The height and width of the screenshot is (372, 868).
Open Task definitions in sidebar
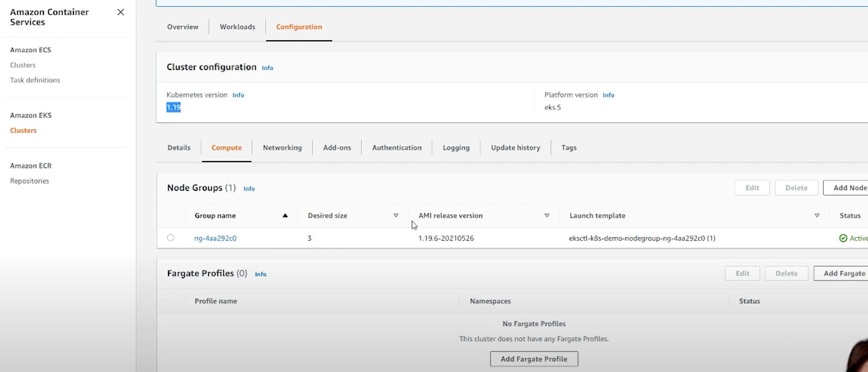click(35, 80)
